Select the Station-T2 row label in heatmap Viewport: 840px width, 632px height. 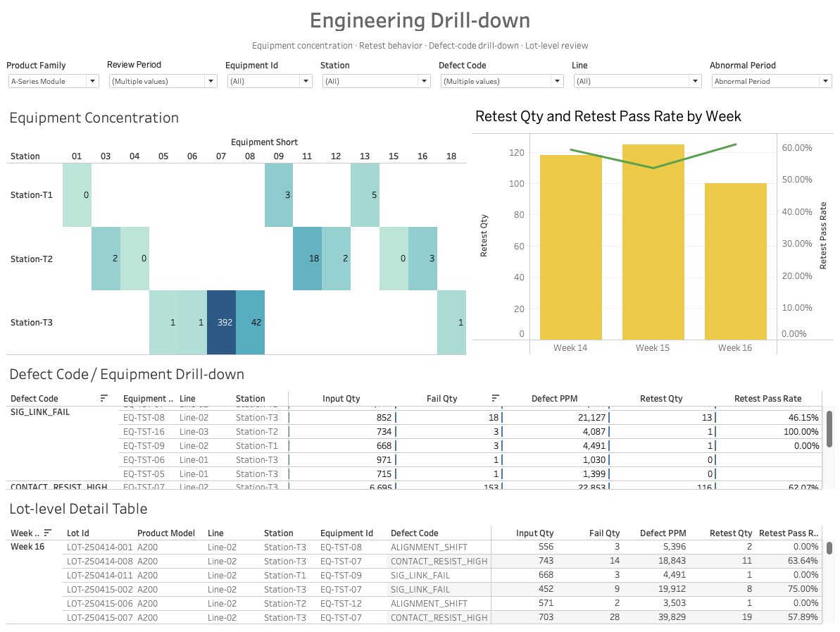[32, 259]
